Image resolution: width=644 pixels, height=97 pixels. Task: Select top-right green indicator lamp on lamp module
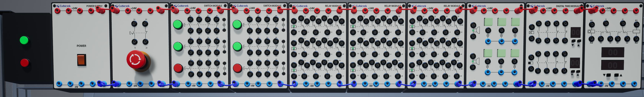tap(515, 22)
